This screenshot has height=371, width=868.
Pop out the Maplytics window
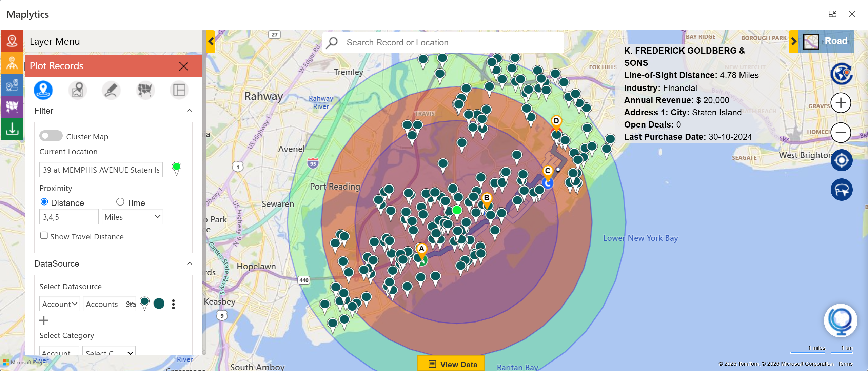click(x=832, y=14)
